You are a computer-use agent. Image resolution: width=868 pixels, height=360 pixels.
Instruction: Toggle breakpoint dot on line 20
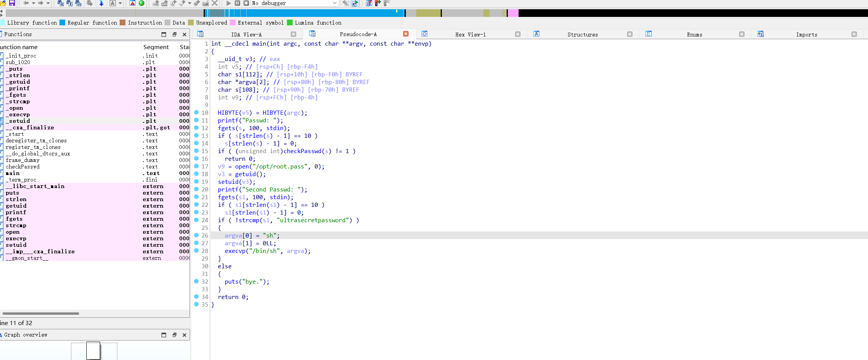[x=196, y=189]
